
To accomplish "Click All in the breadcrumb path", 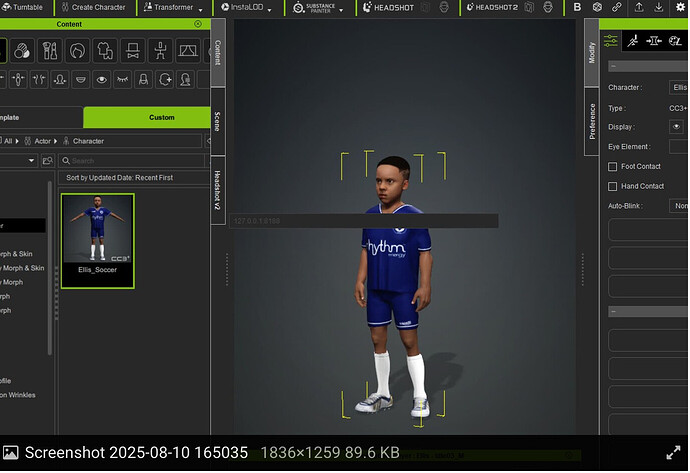I will pyautogui.click(x=8, y=141).
